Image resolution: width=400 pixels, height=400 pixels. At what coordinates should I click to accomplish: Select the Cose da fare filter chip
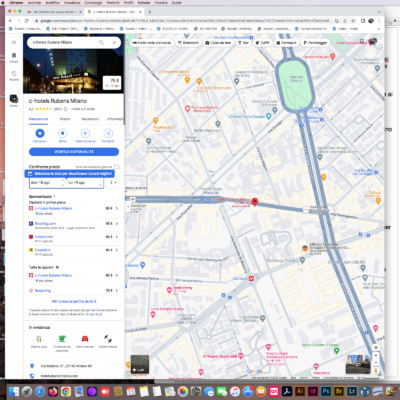point(218,43)
